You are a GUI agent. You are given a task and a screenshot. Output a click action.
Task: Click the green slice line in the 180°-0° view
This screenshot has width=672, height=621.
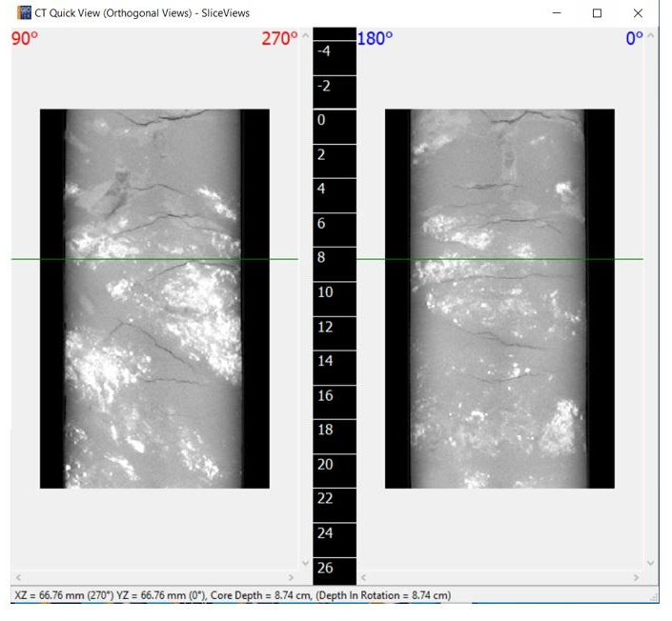pos(499,259)
